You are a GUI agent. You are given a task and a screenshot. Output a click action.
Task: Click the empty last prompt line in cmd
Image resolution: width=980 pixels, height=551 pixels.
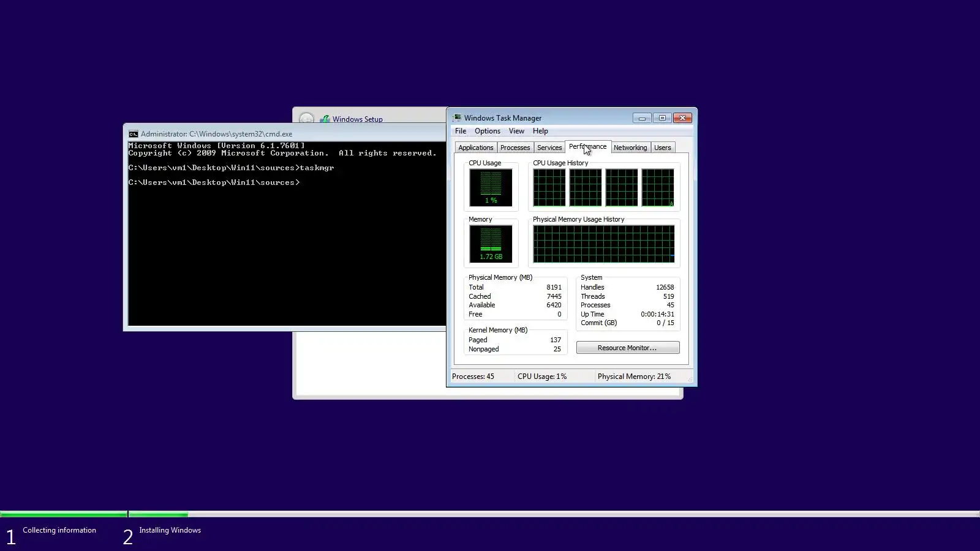point(214,182)
